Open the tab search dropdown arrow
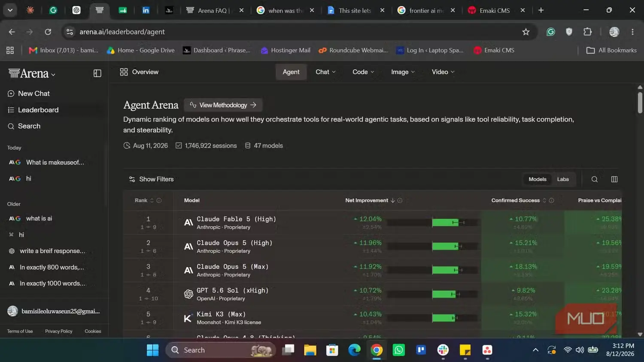This screenshot has width=644, height=362. point(10,10)
